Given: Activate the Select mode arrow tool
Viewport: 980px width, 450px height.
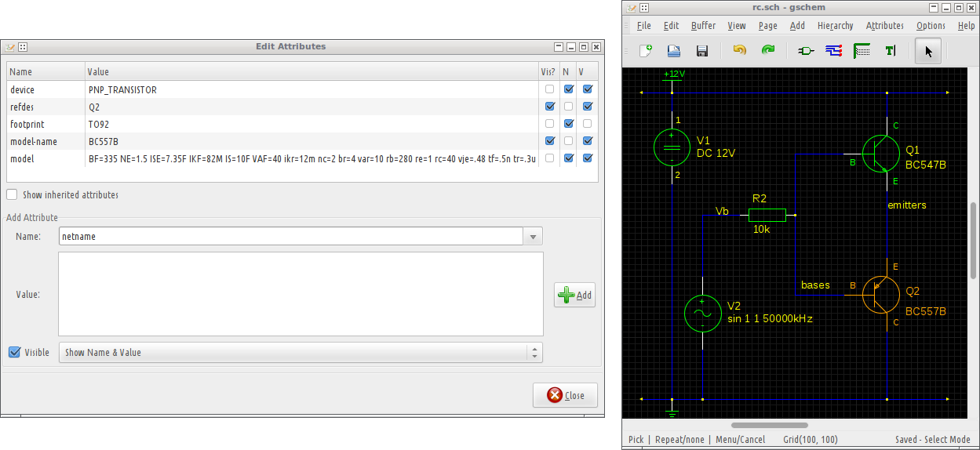Looking at the screenshot, I should point(929,51).
